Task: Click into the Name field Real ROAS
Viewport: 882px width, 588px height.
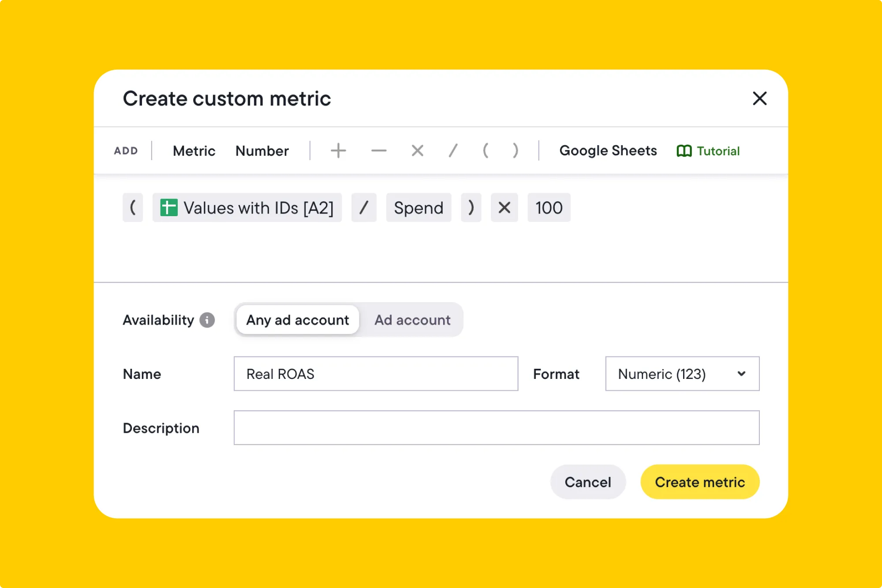Action: click(x=376, y=374)
